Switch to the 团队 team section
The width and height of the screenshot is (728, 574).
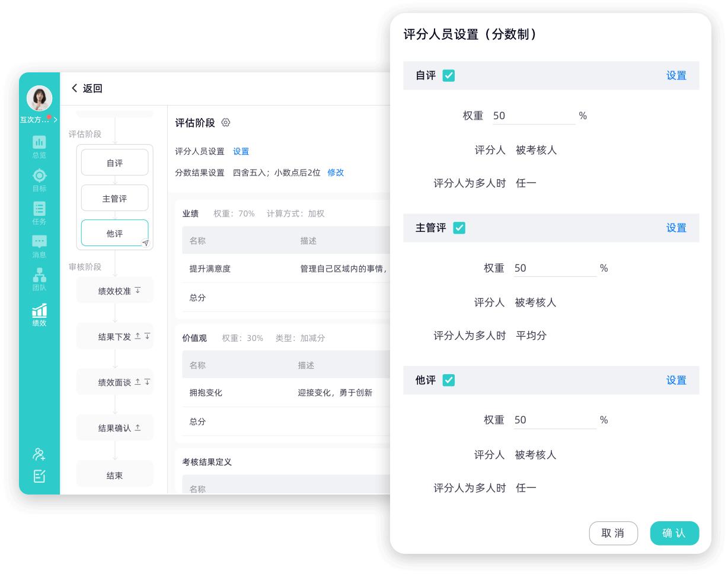(39, 279)
